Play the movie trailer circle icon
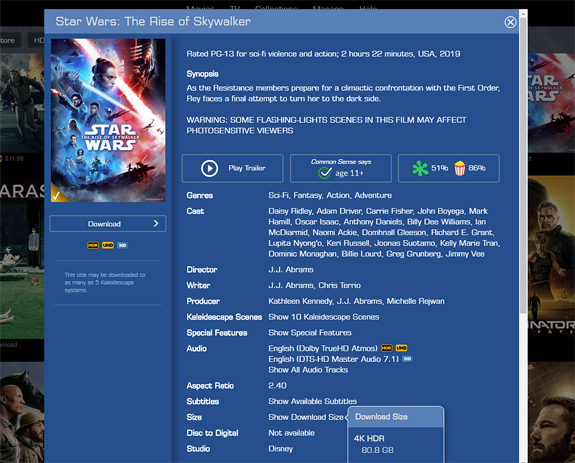The image size is (575, 463). (x=209, y=169)
